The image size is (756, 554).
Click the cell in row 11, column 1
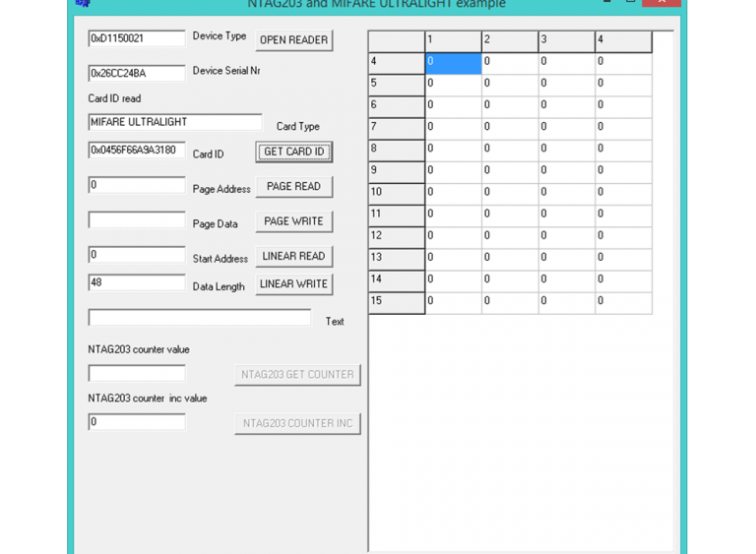453,215
